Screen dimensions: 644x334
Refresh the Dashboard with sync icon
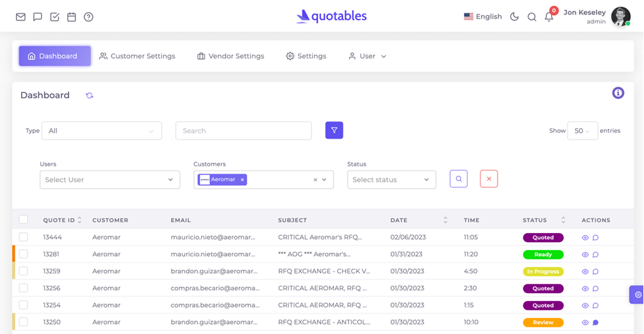tap(90, 95)
